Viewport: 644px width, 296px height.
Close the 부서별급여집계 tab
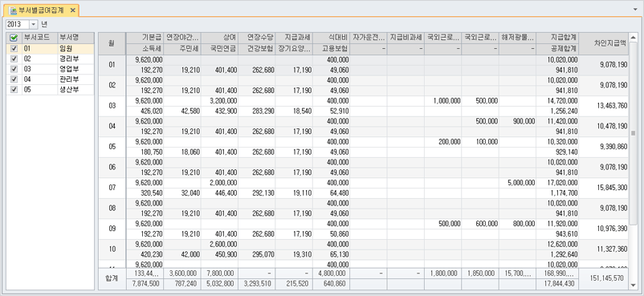click(73, 10)
